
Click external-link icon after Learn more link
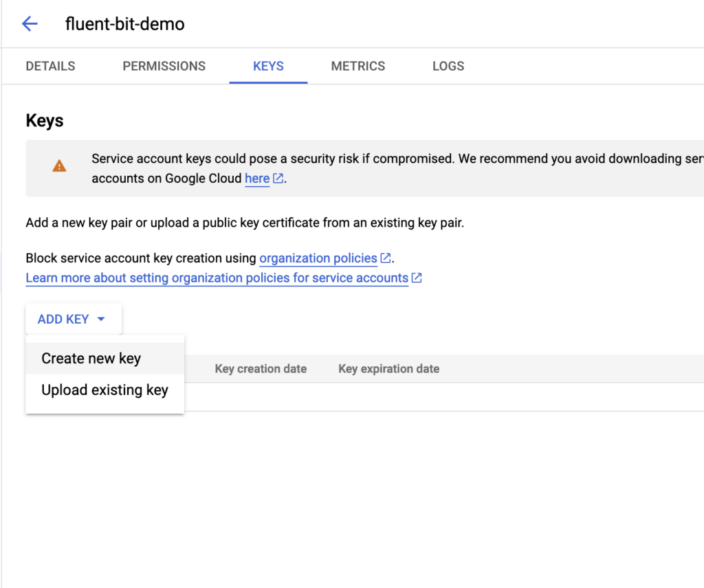(417, 278)
